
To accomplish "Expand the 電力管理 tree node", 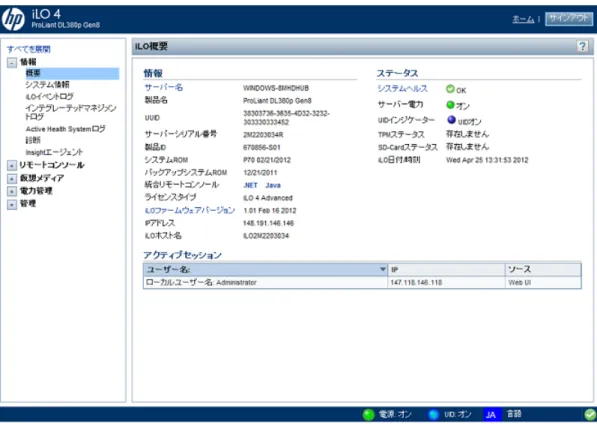I will click(12, 191).
